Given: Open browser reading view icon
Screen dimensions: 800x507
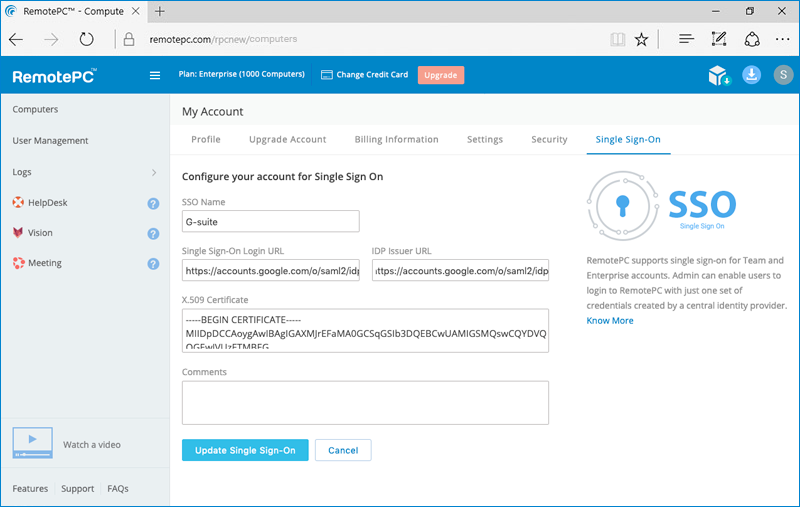Looking at the screenshot, I should point(617,39).
